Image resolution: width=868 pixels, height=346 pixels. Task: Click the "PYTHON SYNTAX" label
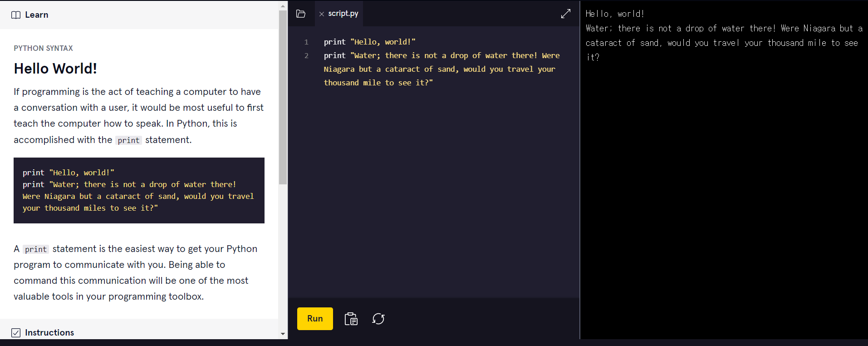[x=43, y=48]
